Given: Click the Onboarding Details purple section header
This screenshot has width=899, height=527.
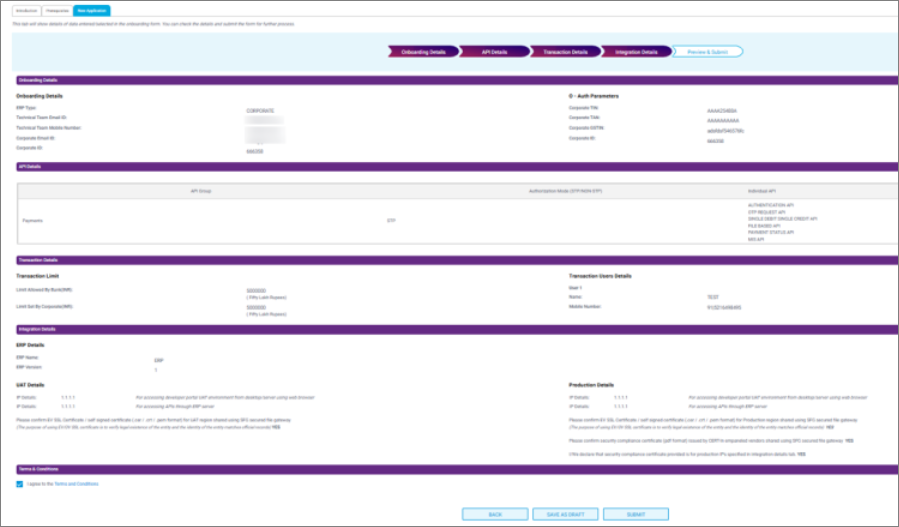Looking at the screenshot, I should pos(36,79).
